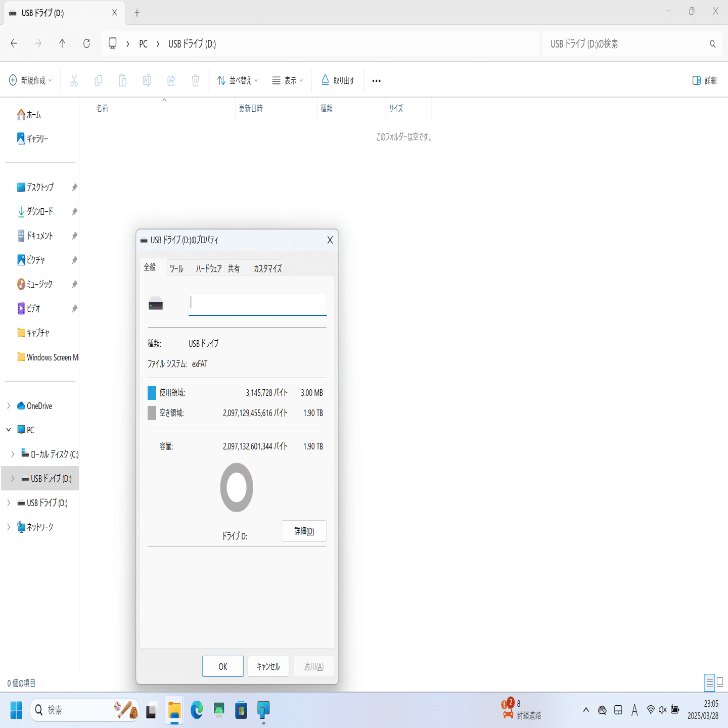The width and height of the screenshot is (728, 728).
Task: Click the Copy icon in the toolbar
Action: (98, 80)
